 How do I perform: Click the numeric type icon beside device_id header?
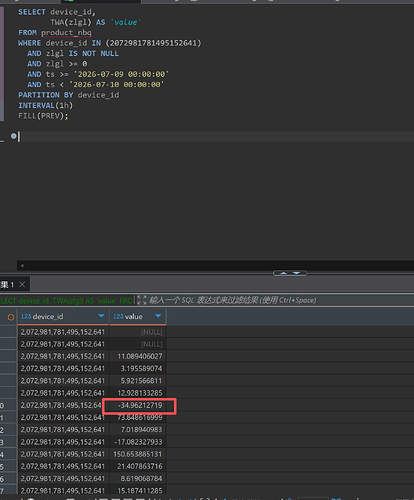[x=26, y=316]
